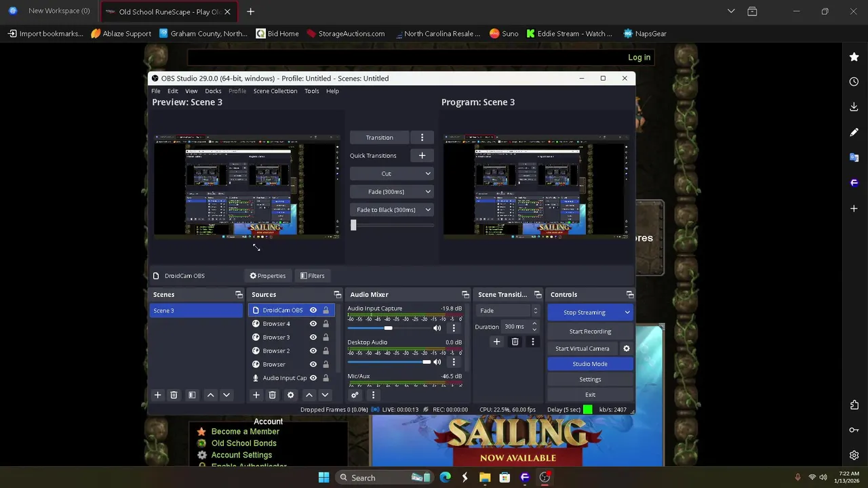Expand Stop Streaming button dropdown arrow

627,312
